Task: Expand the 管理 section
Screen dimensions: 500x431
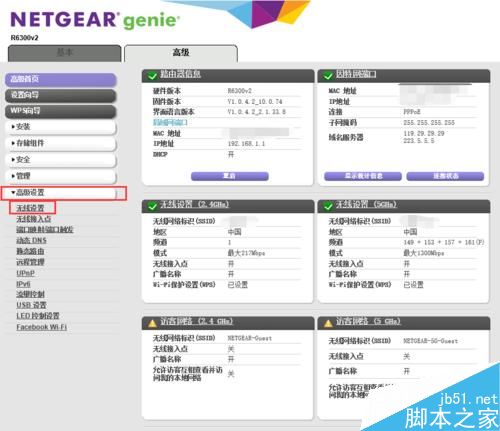Action: (61, 176)
